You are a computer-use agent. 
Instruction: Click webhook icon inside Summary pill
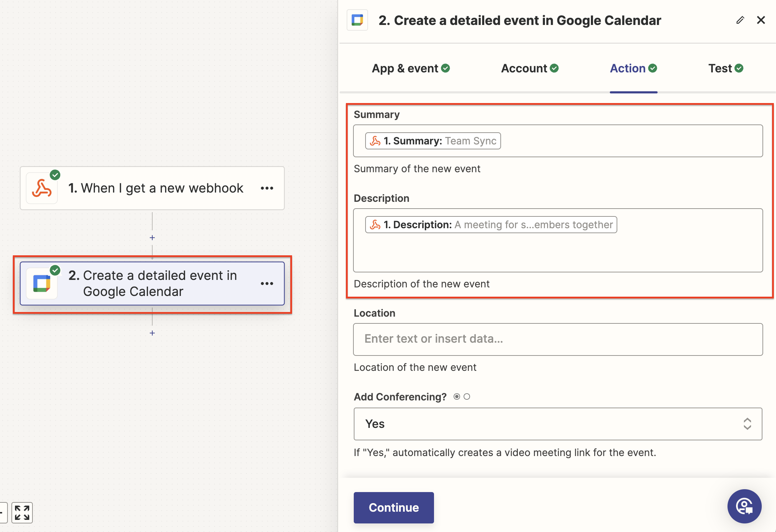(x=375, y=141)
